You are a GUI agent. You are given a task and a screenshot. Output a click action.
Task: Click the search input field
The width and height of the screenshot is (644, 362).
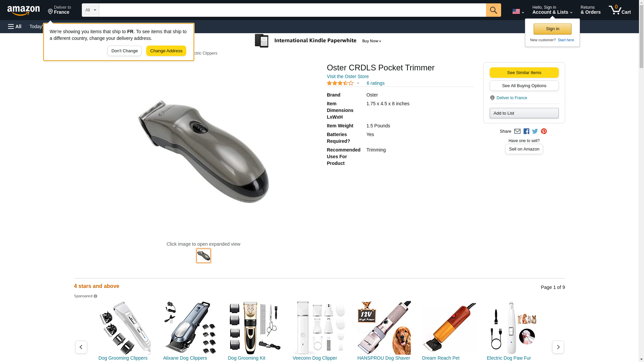click(292, 10)
